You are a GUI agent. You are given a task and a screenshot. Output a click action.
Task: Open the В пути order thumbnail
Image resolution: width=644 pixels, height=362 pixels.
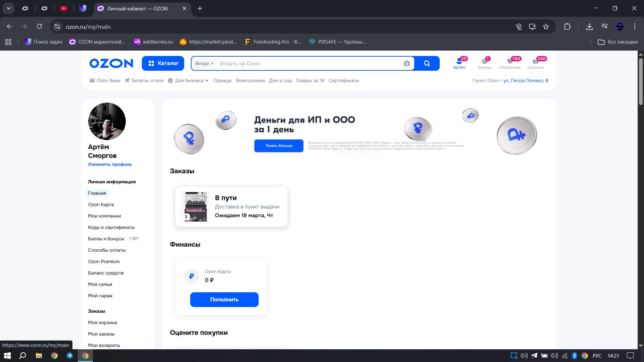196,207
